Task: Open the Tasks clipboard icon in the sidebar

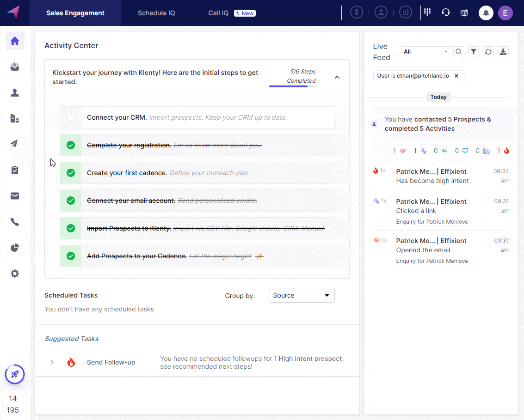Action: 15,170
